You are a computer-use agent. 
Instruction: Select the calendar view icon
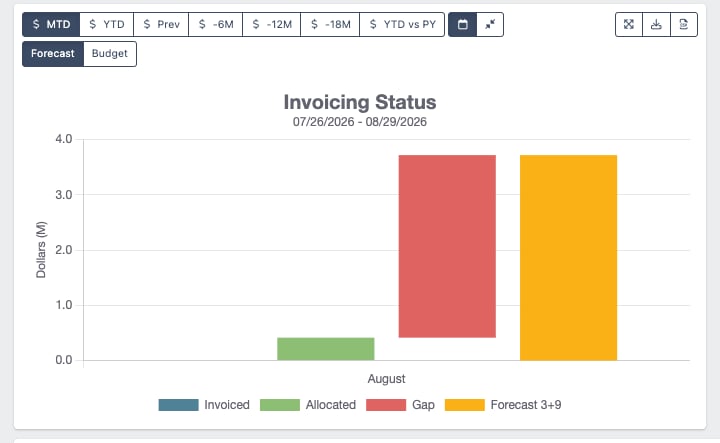(x=462, y=24)
